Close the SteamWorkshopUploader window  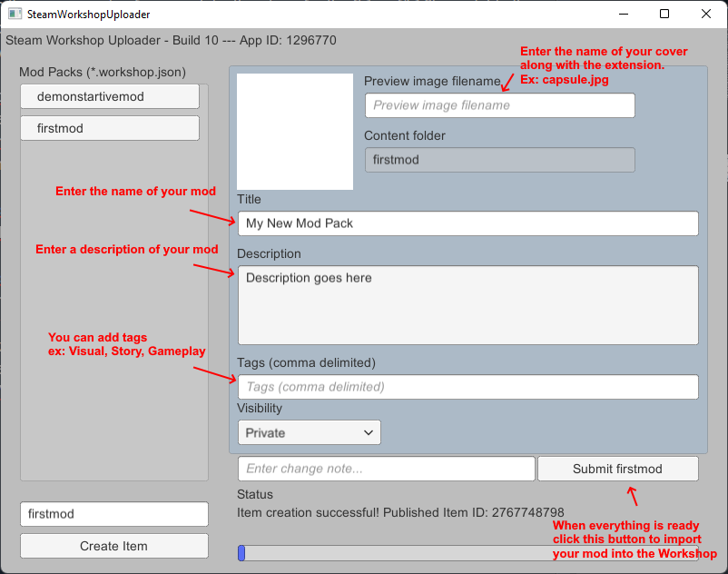(x=706, y=15)
